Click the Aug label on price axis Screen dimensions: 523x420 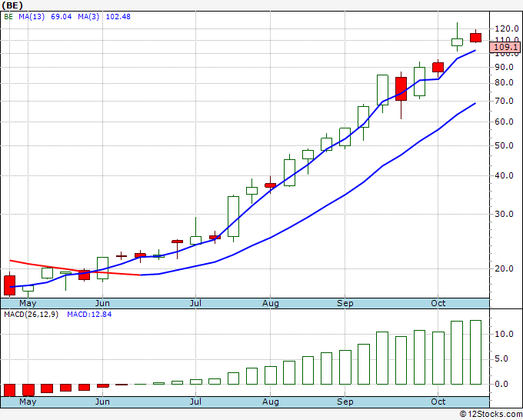click(270, 303)
